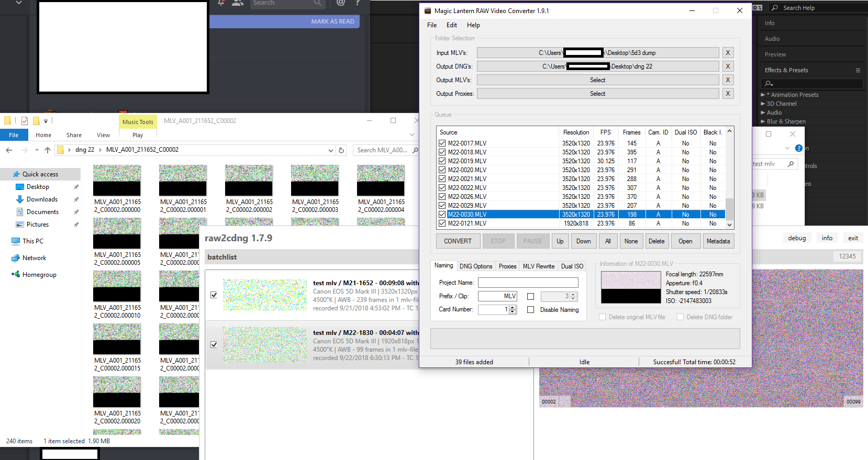Screen dimensions: 868x460
Task: Open the recent locations dropdown in Explorer
Action: tap(37, 150)
